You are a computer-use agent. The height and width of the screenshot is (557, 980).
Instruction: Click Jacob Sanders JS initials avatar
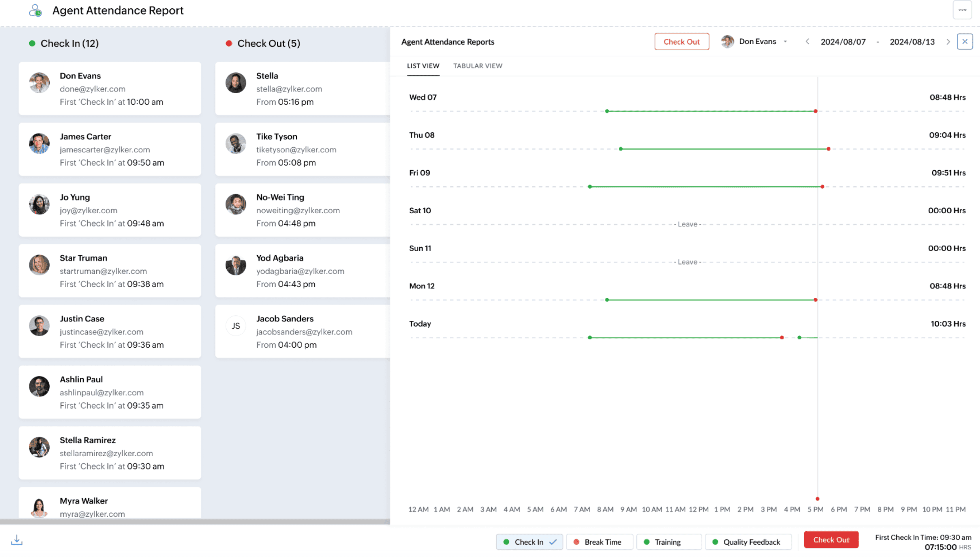[235, 326]
